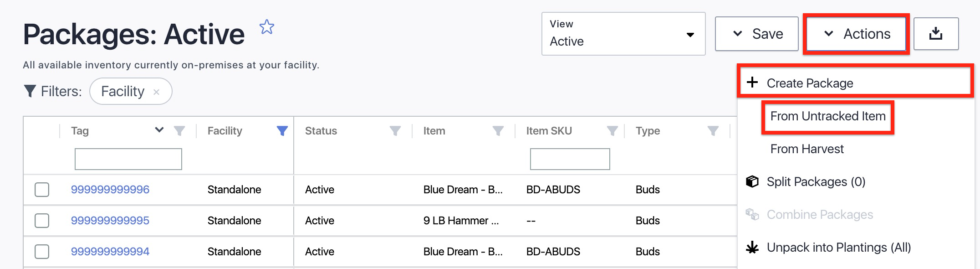Check the row for tag 999999999996
The height and width of the screenshot is (269, 980).
click(x=42, y=190)
